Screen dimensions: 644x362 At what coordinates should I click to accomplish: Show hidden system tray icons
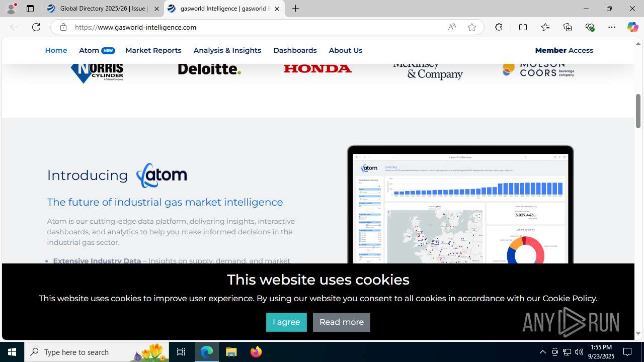542,352
